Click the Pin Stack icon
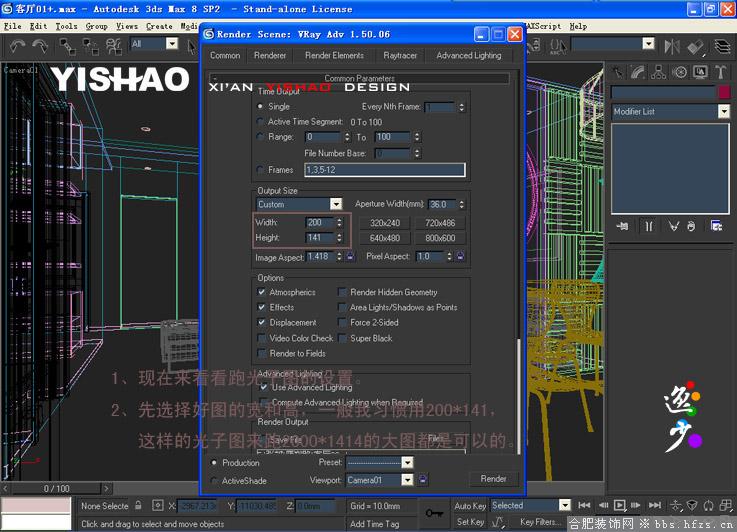Screen dimensions: 737x532 [x=622, y=227]
